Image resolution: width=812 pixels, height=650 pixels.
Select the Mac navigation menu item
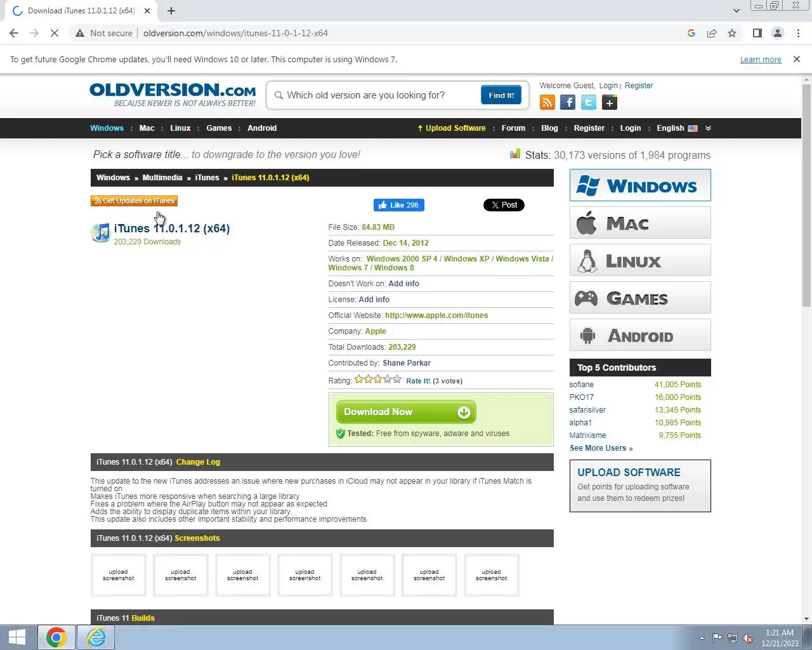(147, 128)
